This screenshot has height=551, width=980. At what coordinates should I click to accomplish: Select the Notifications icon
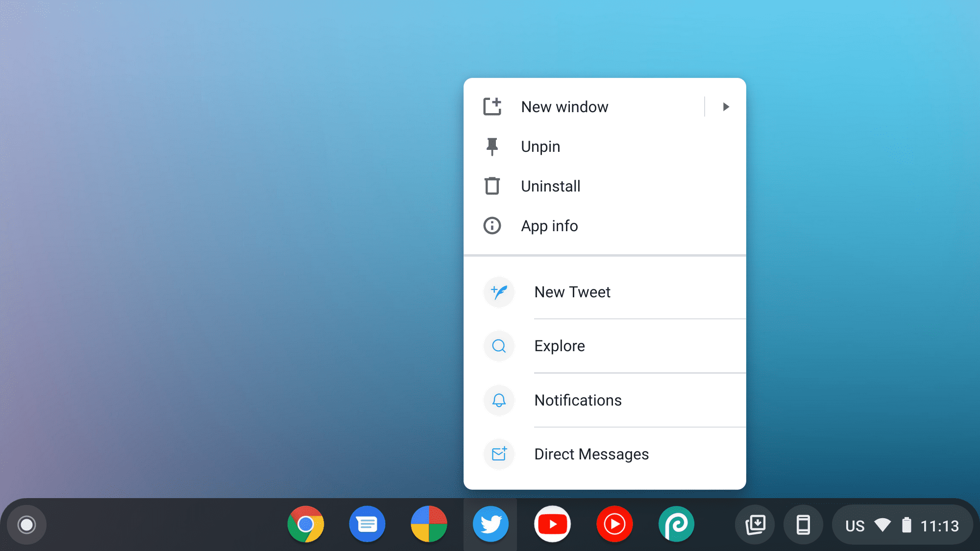[499, 400]
